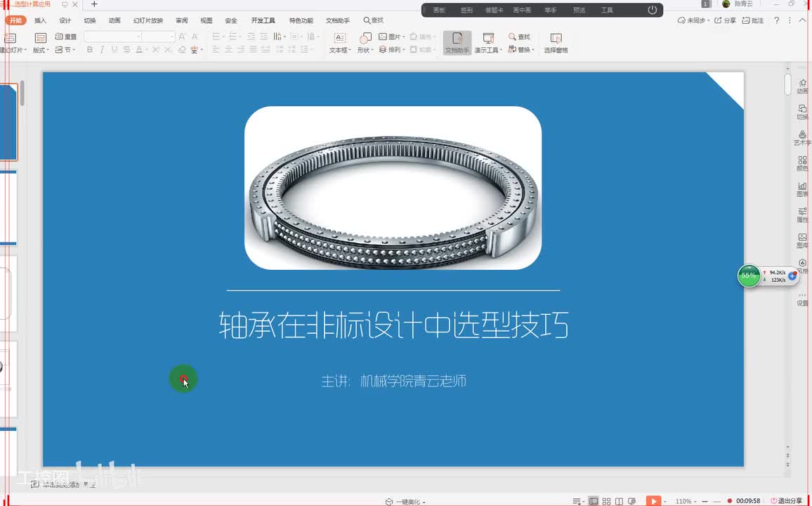Viewport: 812px width, 506px height.
Task: Open the 艺术字 word art side panel
Action: click(802, 138)
